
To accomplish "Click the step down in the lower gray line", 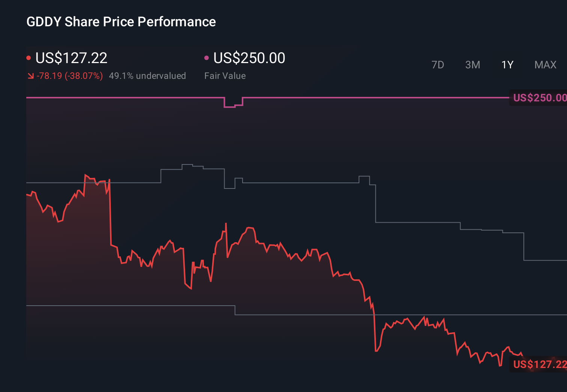I will (235, 310).
